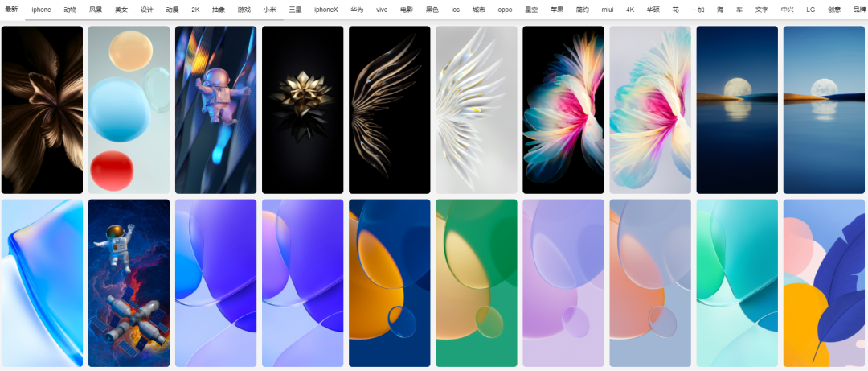Image resolution: width=868 pixels, height=371 pixels.
Task: Open the vivo category tab
Action: pyautogui.click(x=382, y=10)
